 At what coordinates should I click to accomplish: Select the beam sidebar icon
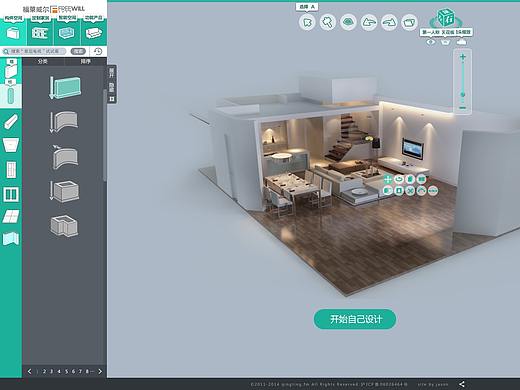pyautogui.click(x=11, y=121)
